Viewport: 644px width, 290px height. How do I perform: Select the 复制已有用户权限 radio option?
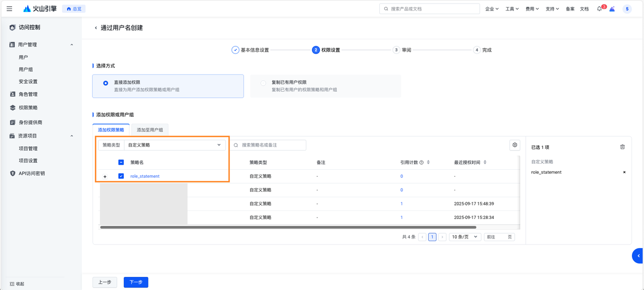[x=263, y=83]
